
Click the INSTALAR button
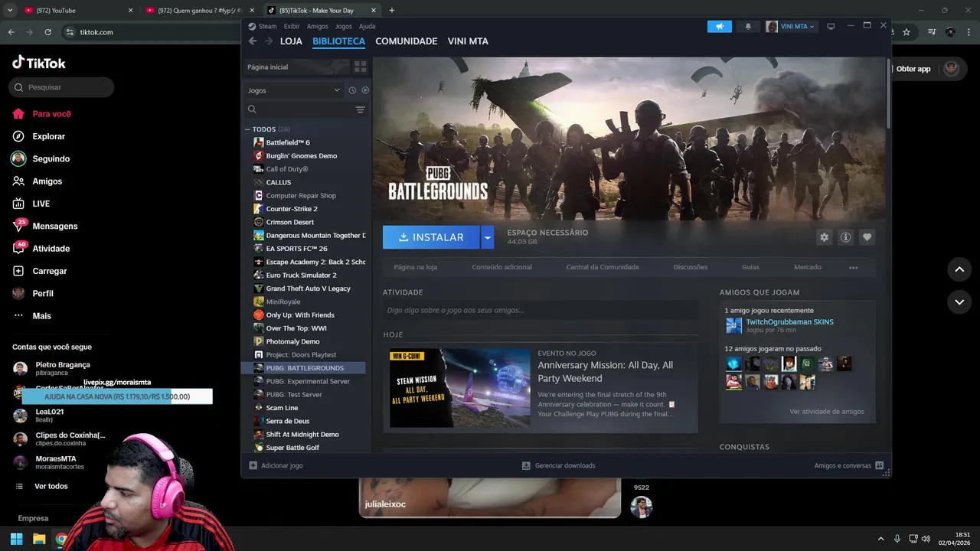[431, 237]
